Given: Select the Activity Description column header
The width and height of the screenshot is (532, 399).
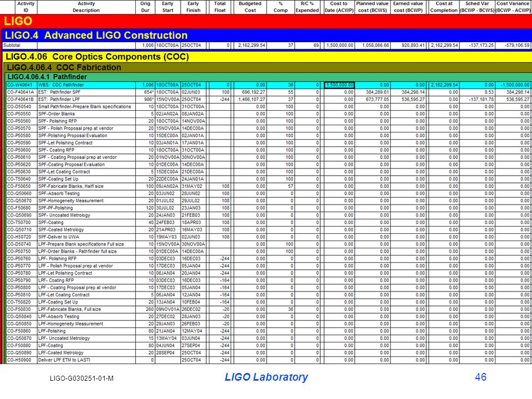Looking at the screenshot, I should 86,7.
